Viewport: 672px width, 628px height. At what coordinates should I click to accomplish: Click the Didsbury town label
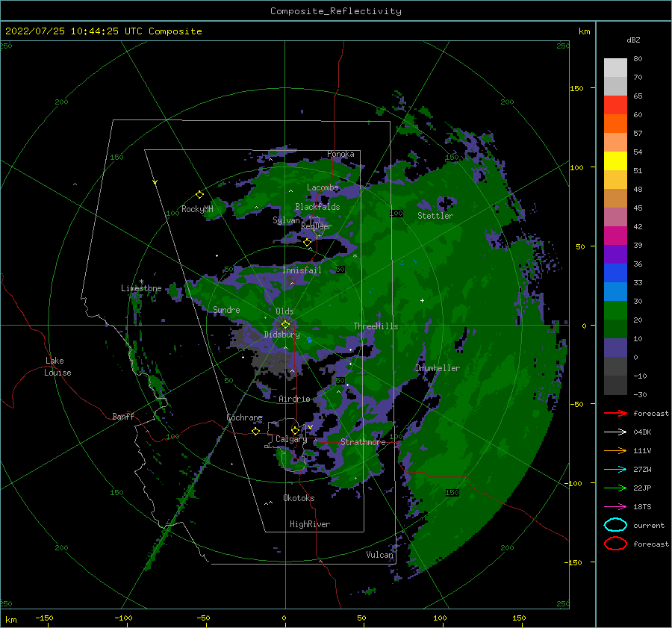(x=282, y=335)
